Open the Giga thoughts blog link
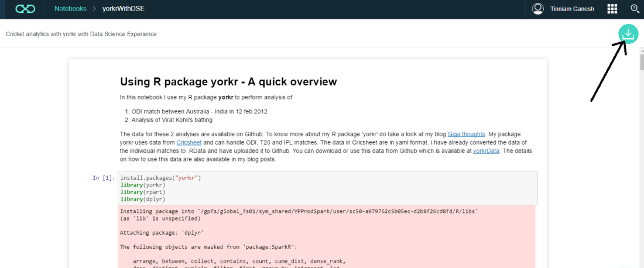The width and height of the screenshot is (644, 268). point(466,133)
